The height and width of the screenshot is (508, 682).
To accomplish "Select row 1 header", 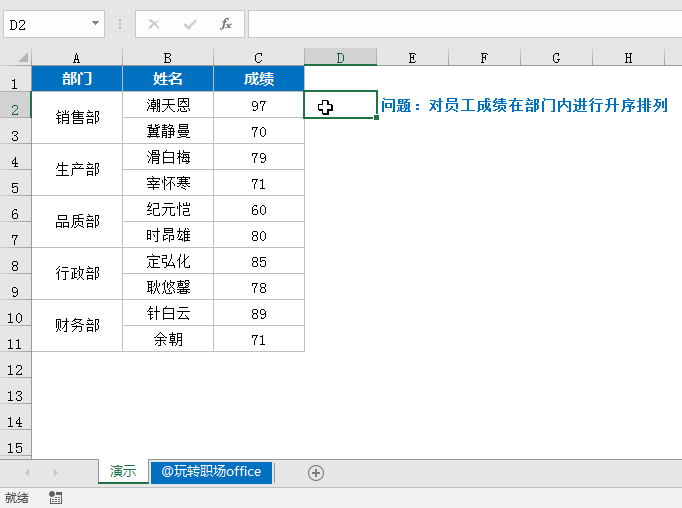I will tap(15, 79).
